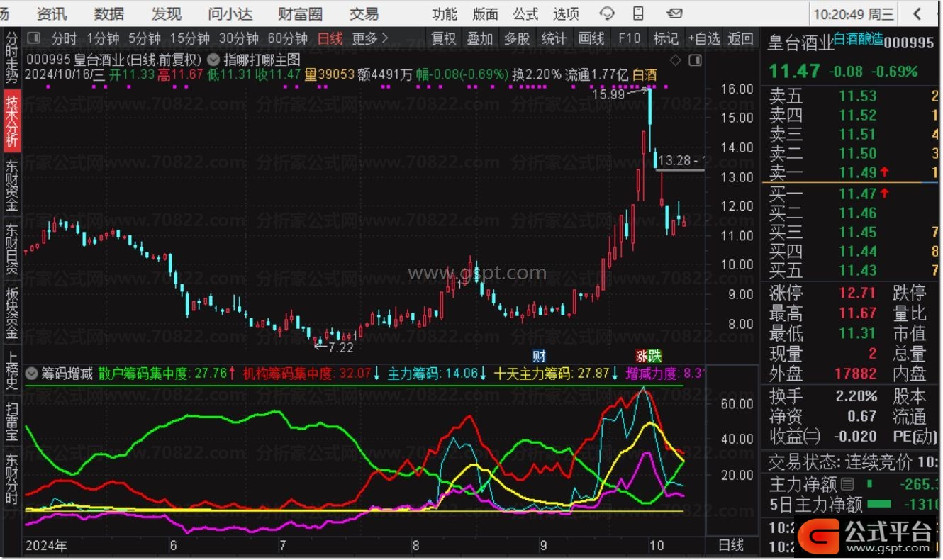The width and height of the screenshot is (943, 560).
Task: Open 东财资金 sidebar tab
Action: coord(12,186)
